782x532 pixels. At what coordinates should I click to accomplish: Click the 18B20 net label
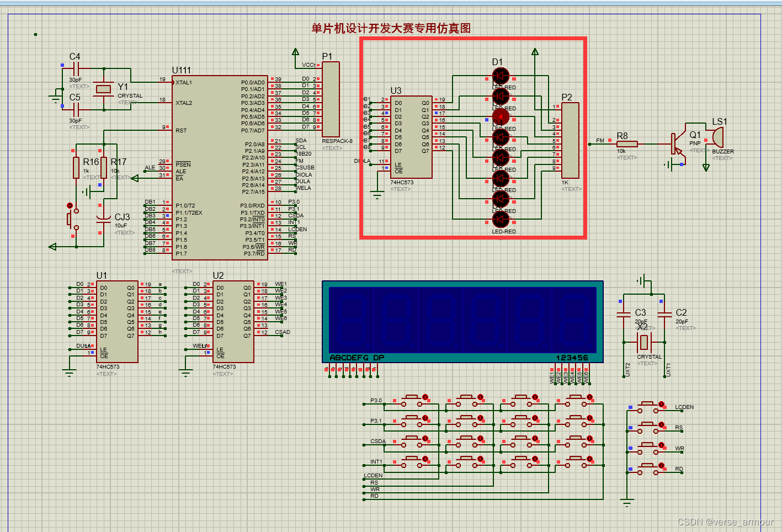pos(304,154)
